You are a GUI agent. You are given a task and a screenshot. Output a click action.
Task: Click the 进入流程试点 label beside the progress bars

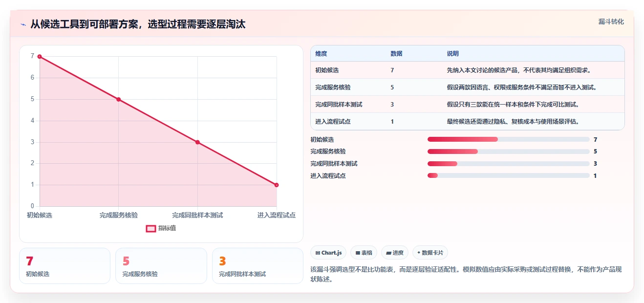point(328,176)
